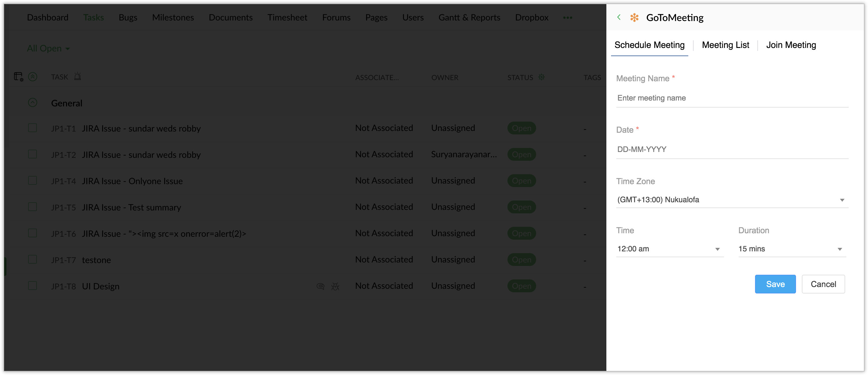Click the Enter meeting name field
Image resolution: width=868 pixels, height=375 pixels.
click(732, 98)
